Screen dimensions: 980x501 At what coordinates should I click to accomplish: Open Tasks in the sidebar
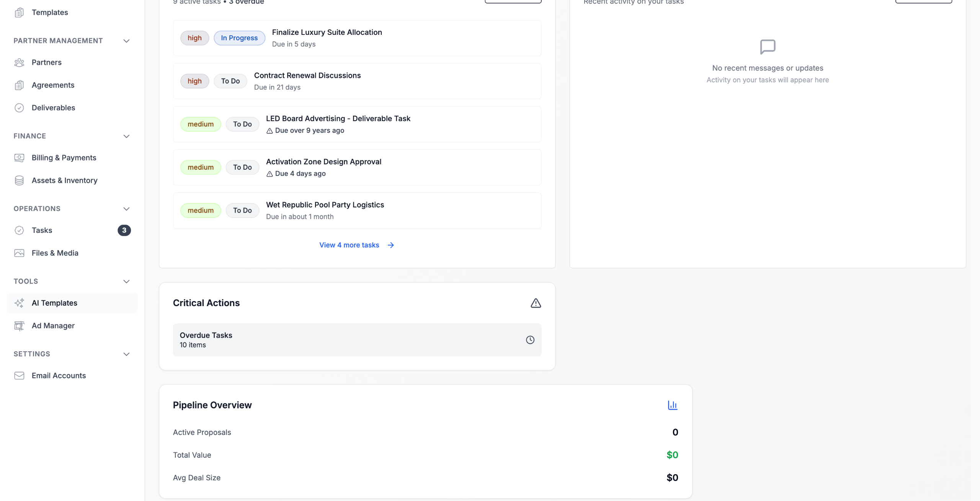tap(42, 230)
